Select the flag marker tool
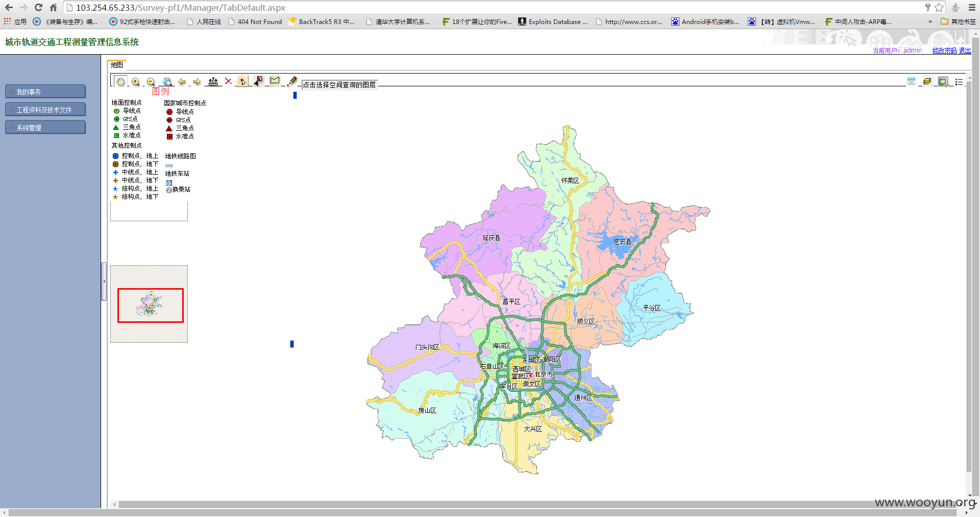The image size is (980, 517). click(x=258, y=81)
